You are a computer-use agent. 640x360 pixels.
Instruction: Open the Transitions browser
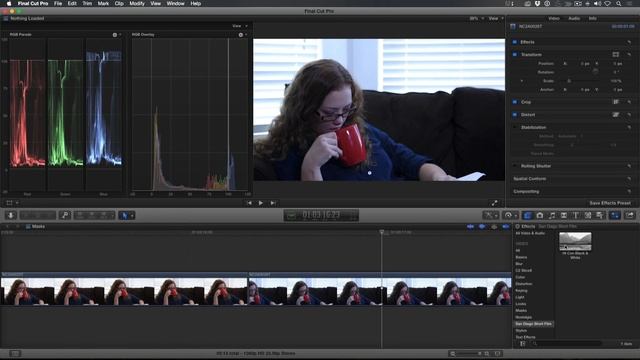coord(564,215)
